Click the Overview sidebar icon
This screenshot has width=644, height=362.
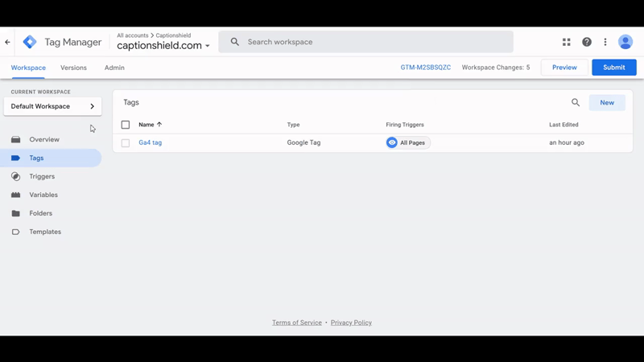pos(15,139)
